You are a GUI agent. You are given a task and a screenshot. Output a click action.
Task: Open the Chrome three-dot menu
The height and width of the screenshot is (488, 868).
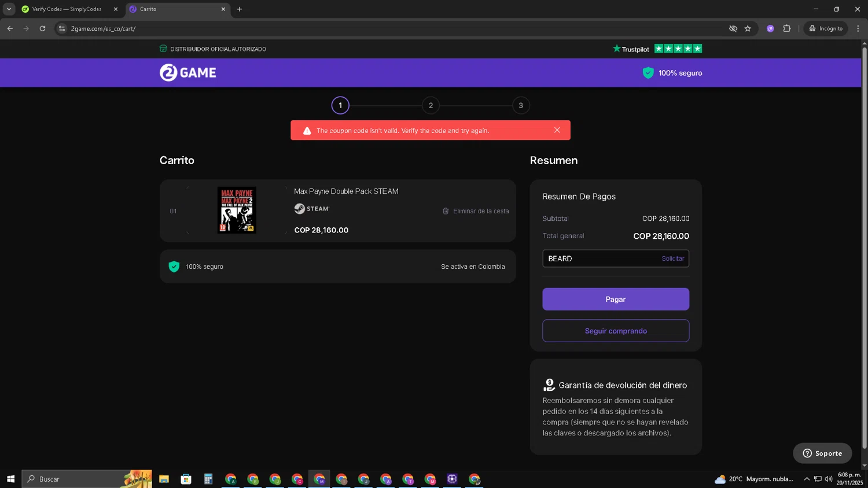858,28
